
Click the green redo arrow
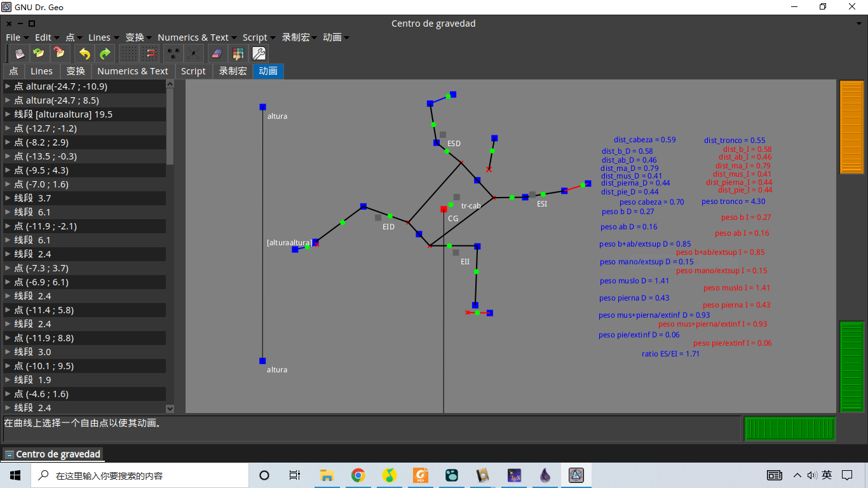click(105, 54)
